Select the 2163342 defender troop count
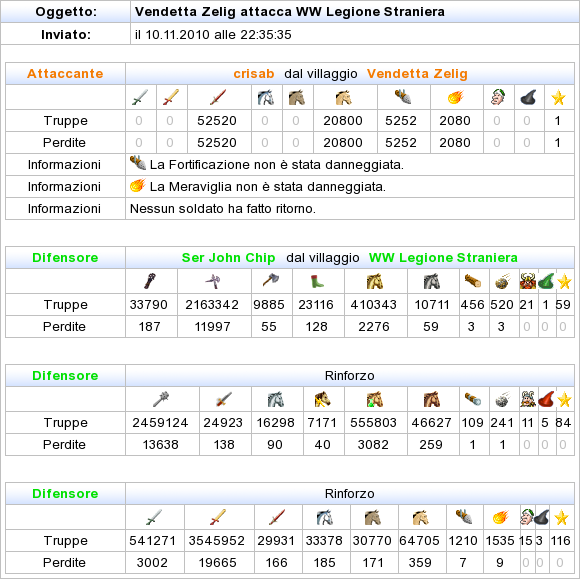The width and height of the screenshot is (580, 579). pos(212,304)
